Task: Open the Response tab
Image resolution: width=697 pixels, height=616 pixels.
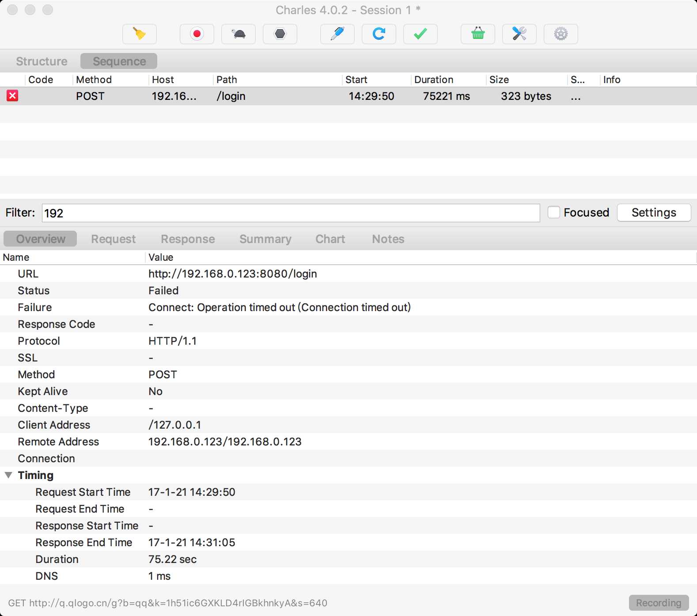Action: point(188,239)
